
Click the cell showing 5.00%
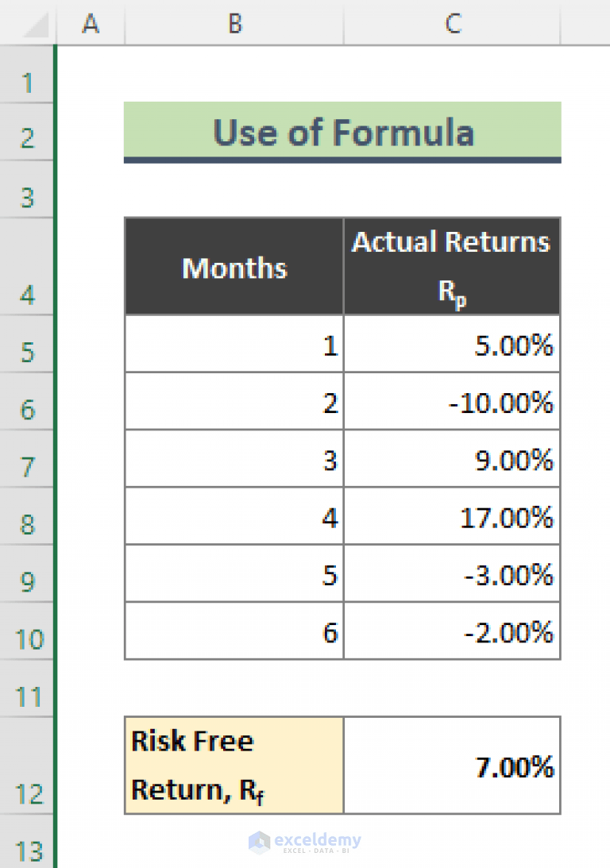pos(452,345)
